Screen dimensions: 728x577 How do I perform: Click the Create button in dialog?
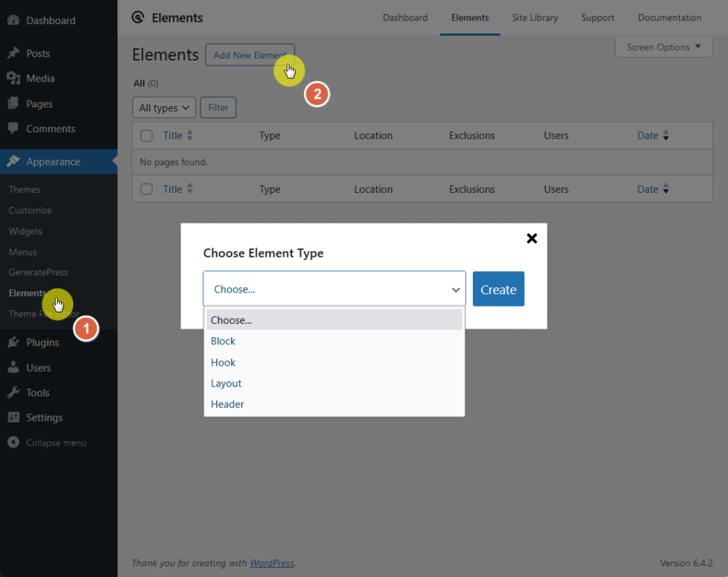498,289
